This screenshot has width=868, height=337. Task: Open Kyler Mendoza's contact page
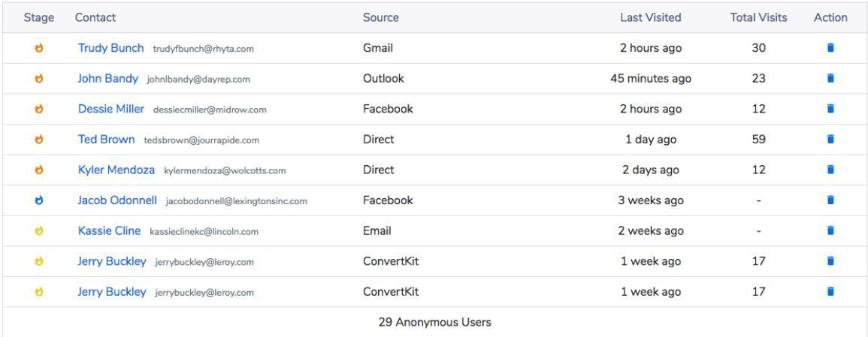tap(116, 170)
